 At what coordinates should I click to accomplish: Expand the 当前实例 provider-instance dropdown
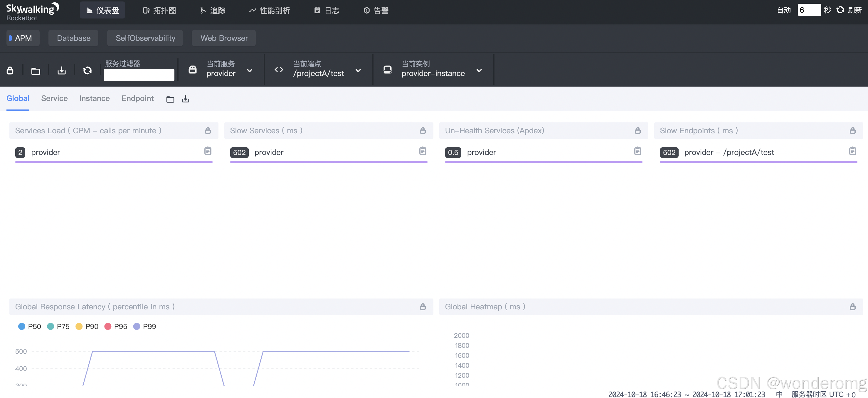[479, 71]
